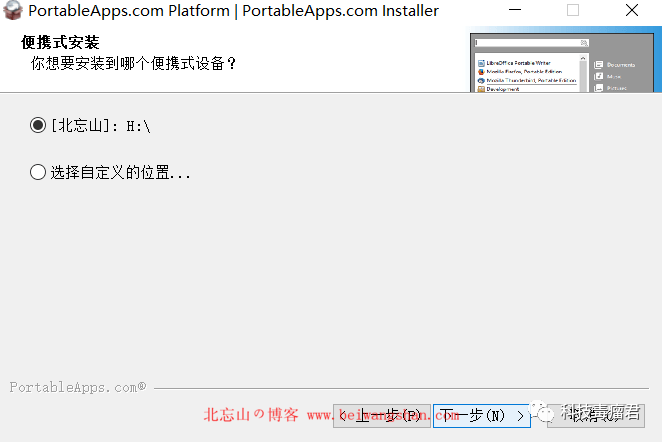This screenshot has width=662, height=442.
Task: Choose the 选择自定义的位置 radio option
Action: [x=39, y=172]
